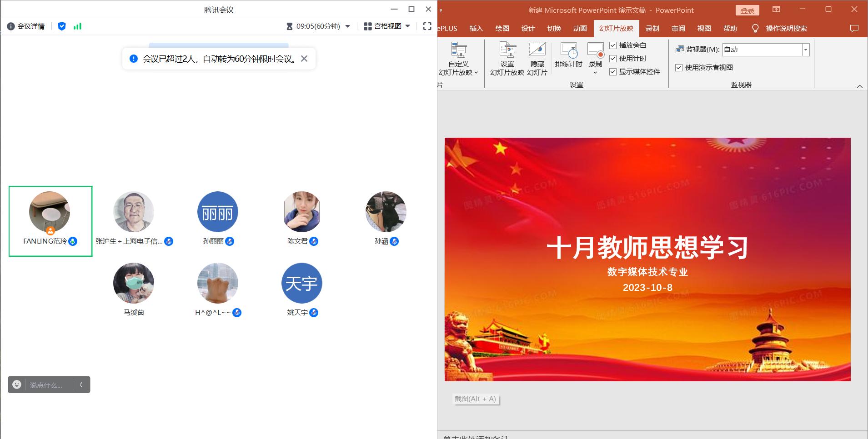This screenshot has width=868, height=439.
Task: Open the emoji picker in chat bar
Action: (x=17, y=384)
